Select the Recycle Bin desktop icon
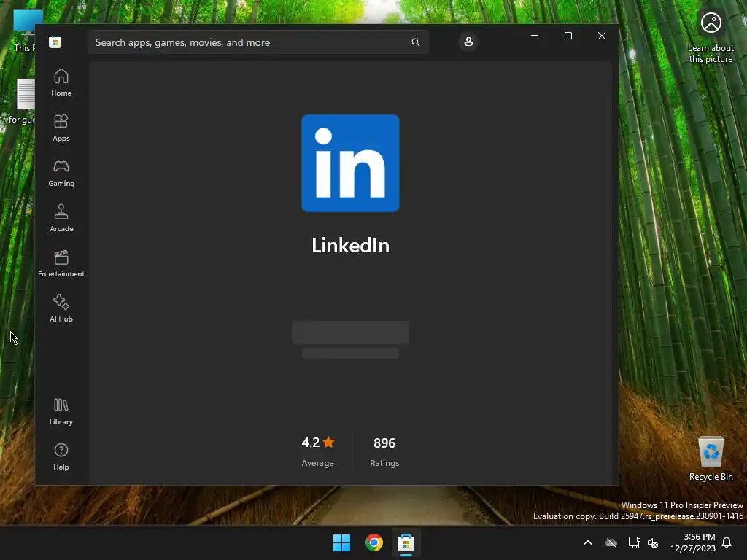The height and width of the screenshot is (560, 747). (x=711, y=459)
